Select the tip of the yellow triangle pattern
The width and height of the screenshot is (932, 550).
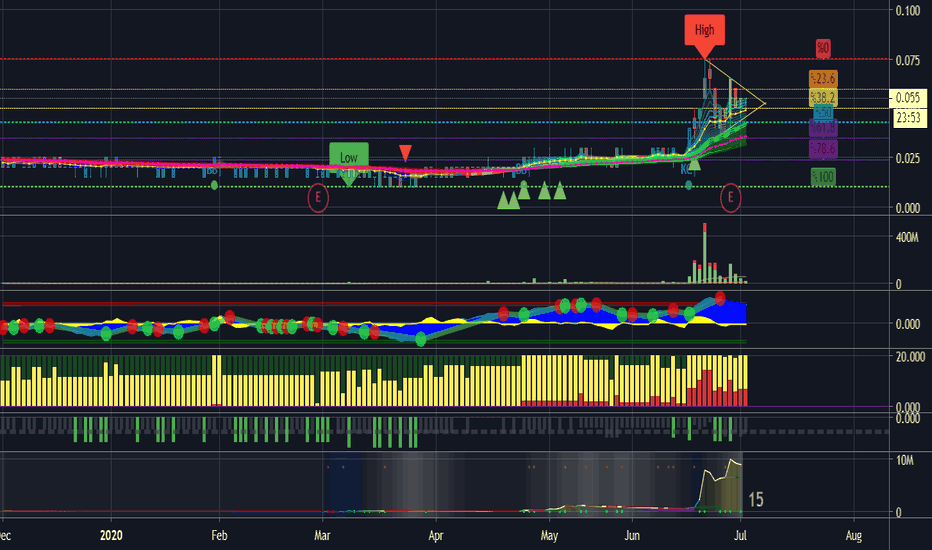click(765, 104)
